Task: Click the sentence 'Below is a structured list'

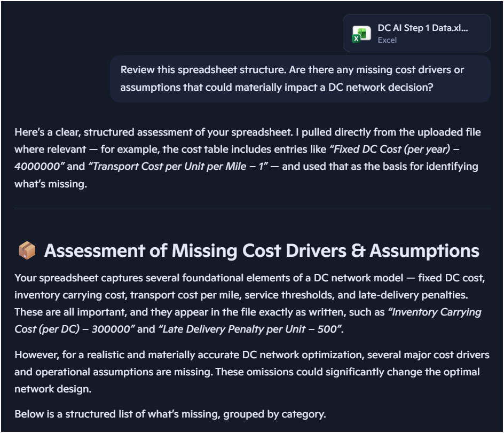Action: point(170,414)
